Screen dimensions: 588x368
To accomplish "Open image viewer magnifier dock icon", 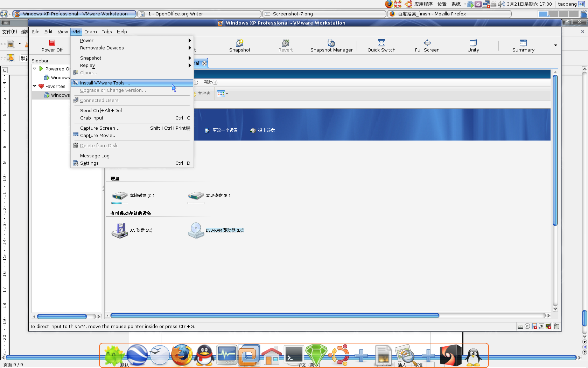I will click(405, 355).
